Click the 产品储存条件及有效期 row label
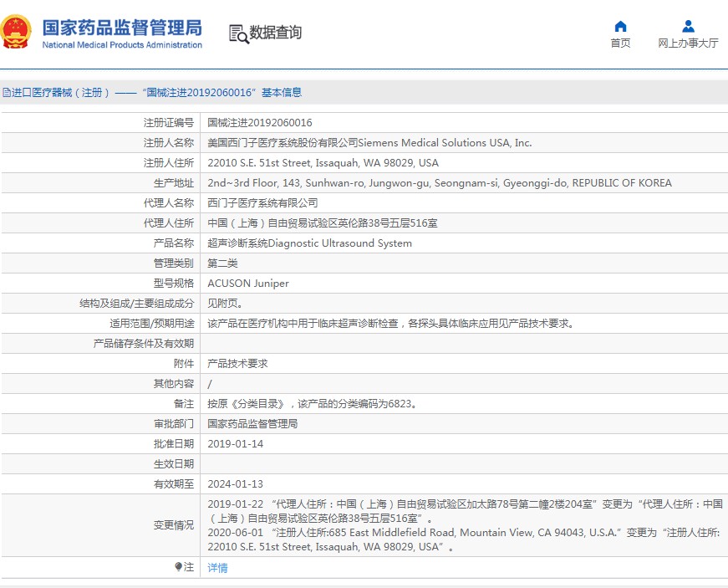The width and height of the screenshot is (728, 588). coord(144,344)
